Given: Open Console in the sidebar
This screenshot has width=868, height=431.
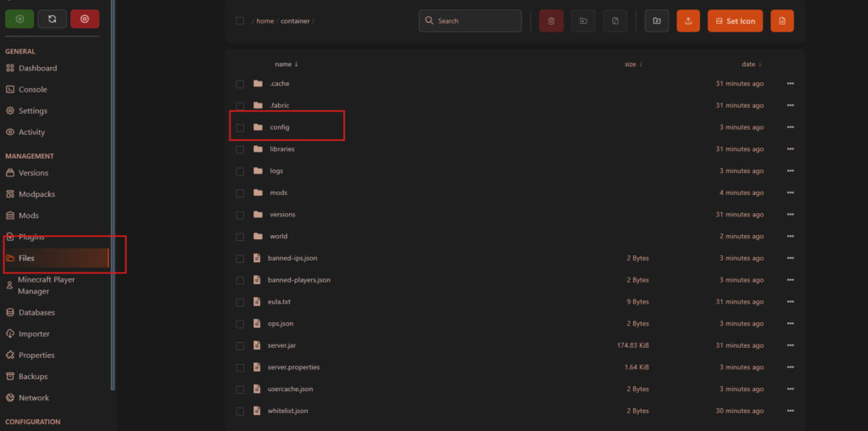Looking at the screenshot, I should (32, 89).
